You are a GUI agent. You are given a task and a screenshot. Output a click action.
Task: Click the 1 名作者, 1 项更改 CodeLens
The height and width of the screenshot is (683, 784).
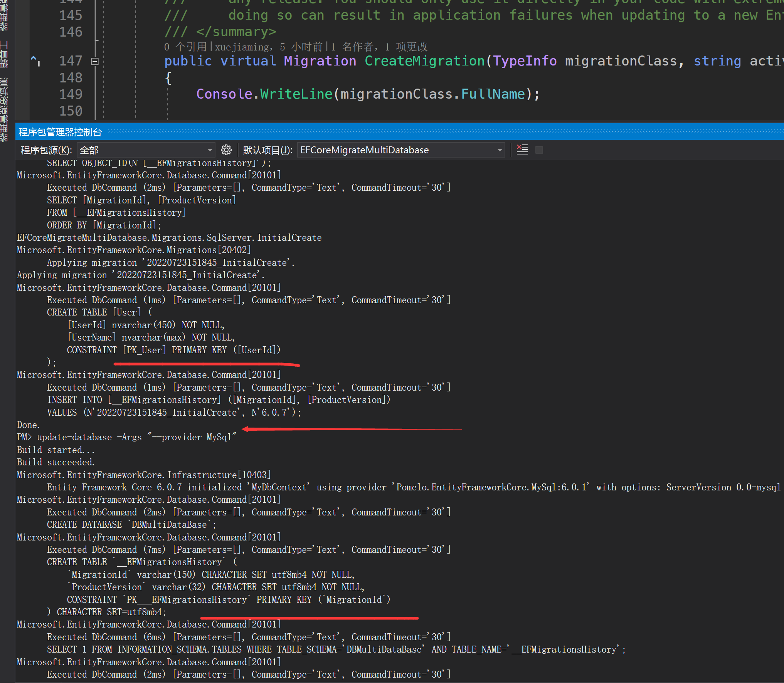[x=379, y=47]
